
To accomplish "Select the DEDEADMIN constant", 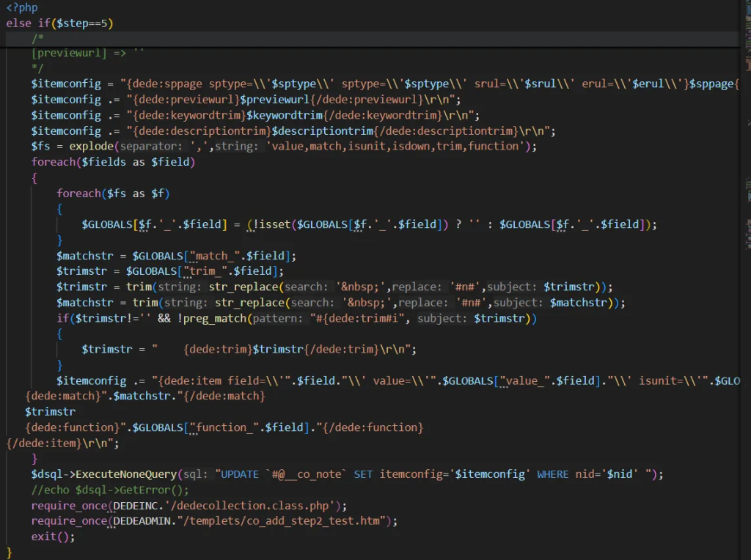I will 144,521.
